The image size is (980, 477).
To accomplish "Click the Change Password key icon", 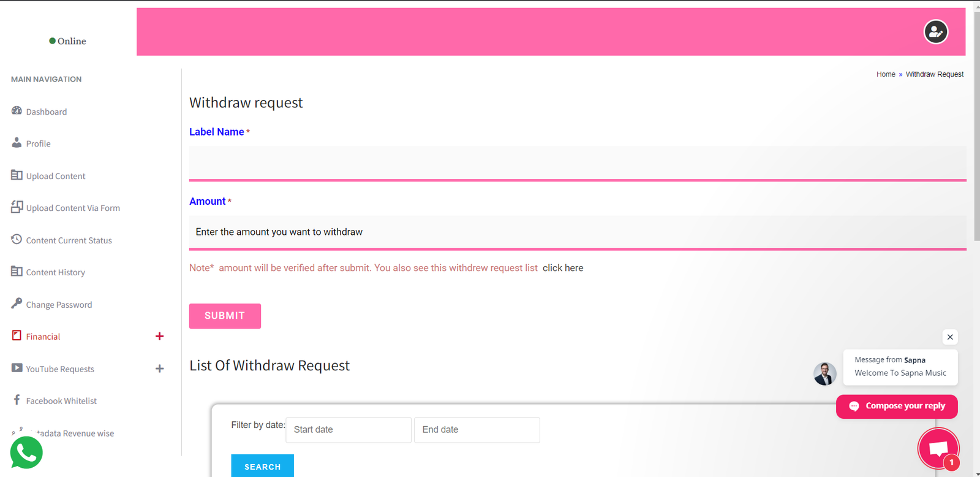I will coord(17,303).
